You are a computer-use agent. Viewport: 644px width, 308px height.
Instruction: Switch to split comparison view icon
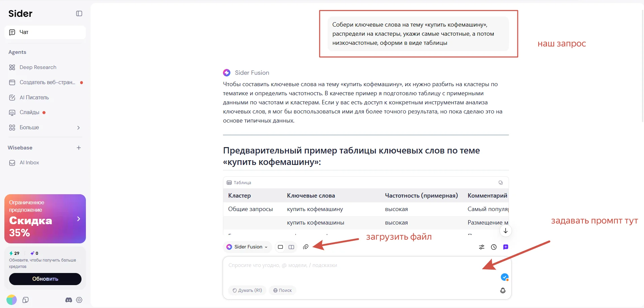point(291,247)
